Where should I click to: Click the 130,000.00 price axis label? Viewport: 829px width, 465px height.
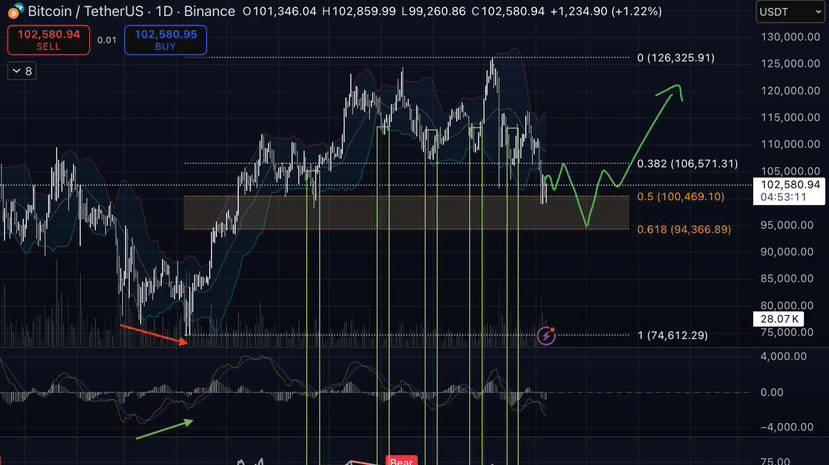(790, 37)
